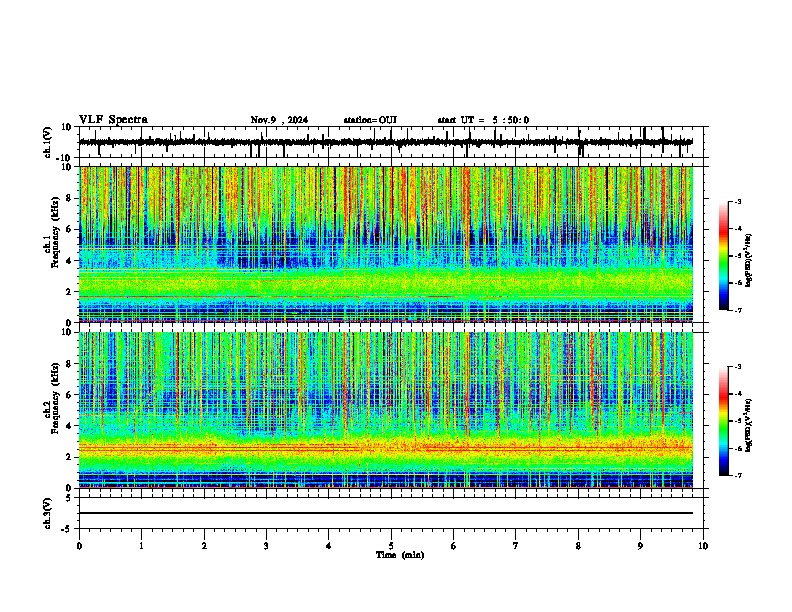Viewport: 792px width, 612px height.
Task: Click the "8" kHz tick on the ch.2 axis
Action: click(69, 364)
